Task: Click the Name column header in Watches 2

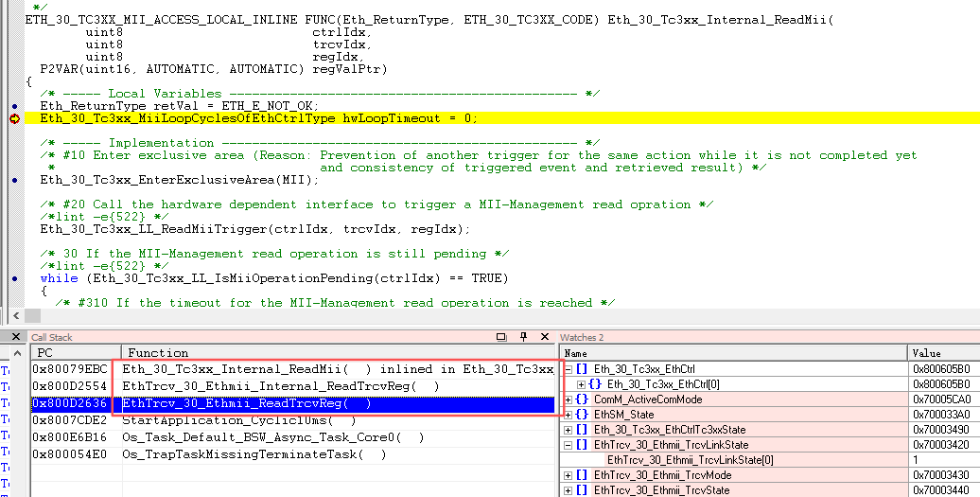Action: 733,352
